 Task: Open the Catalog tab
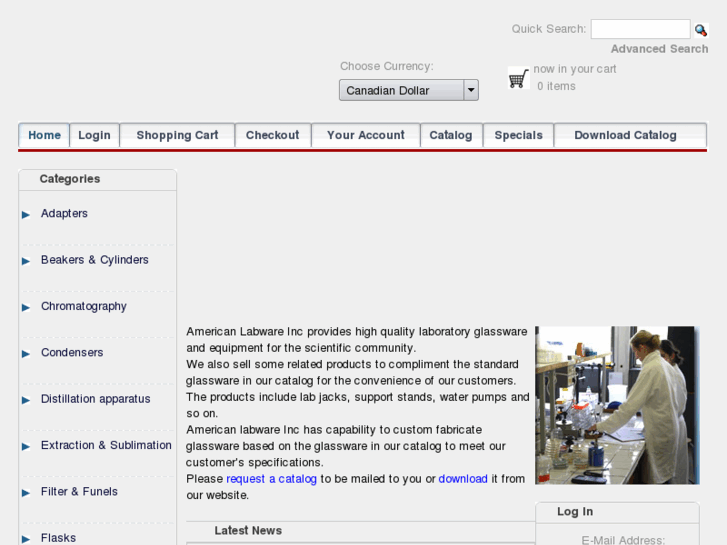[x=451, y=135]
